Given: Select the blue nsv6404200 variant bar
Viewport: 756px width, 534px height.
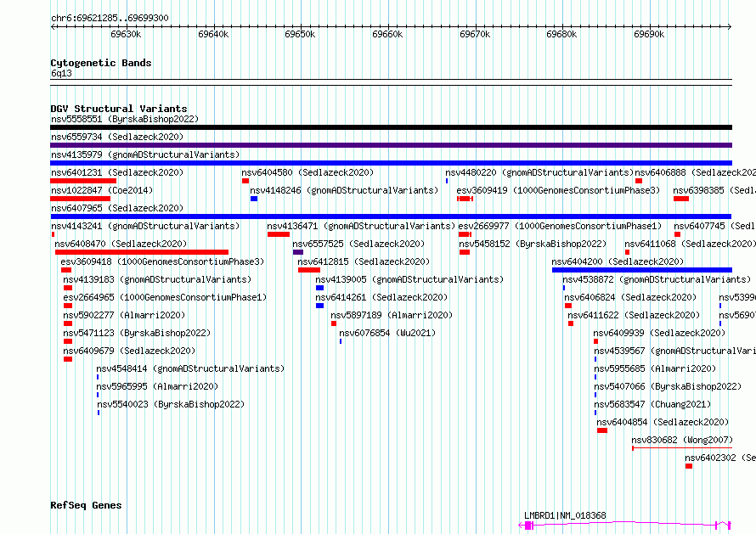Looking at the screenshot, I should (x=642, y=270).
